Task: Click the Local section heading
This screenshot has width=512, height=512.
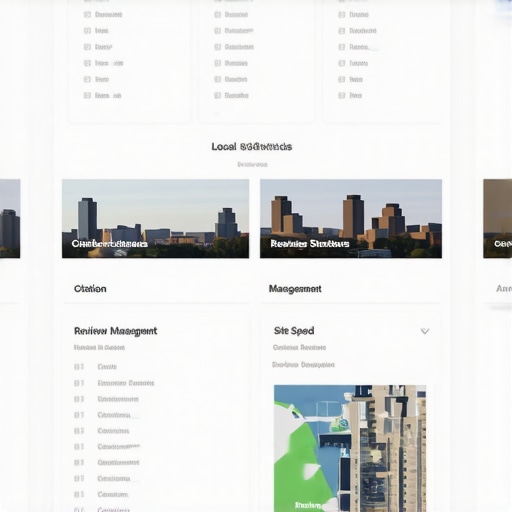Action: [x=252, y=147]
